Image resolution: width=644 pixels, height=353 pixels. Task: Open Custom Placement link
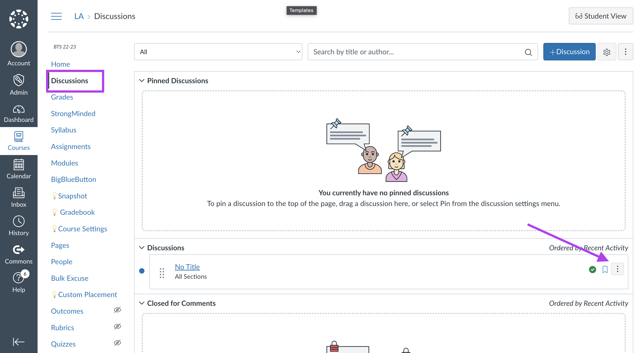87,294
